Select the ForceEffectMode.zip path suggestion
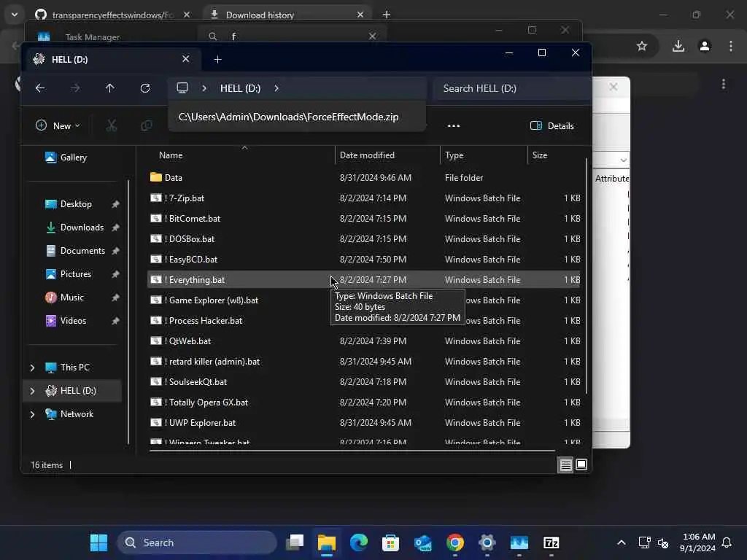This screenshot has height=560, width=747. 297,117
